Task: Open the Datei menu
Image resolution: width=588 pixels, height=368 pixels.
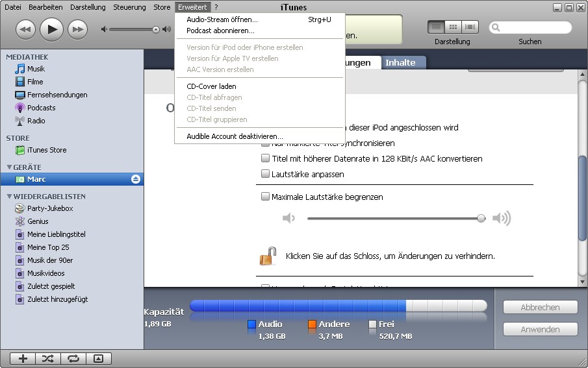Action: 13,7
